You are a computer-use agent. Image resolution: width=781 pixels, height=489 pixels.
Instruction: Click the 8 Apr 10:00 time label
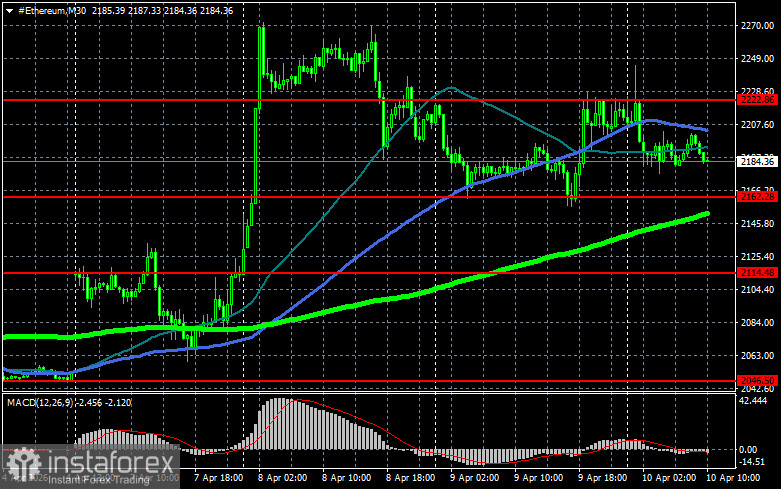coord(346,478)
